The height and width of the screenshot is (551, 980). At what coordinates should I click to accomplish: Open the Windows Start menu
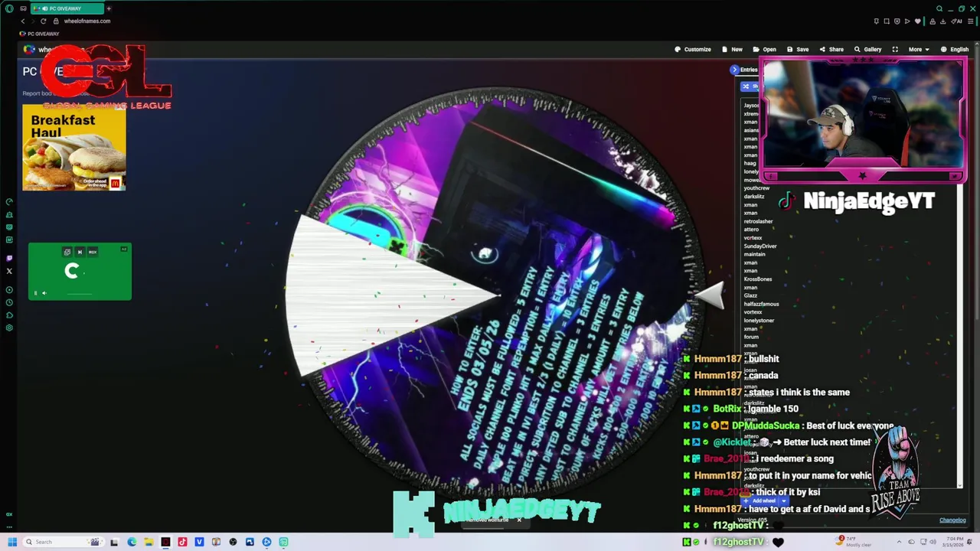[x=12, y=542]
